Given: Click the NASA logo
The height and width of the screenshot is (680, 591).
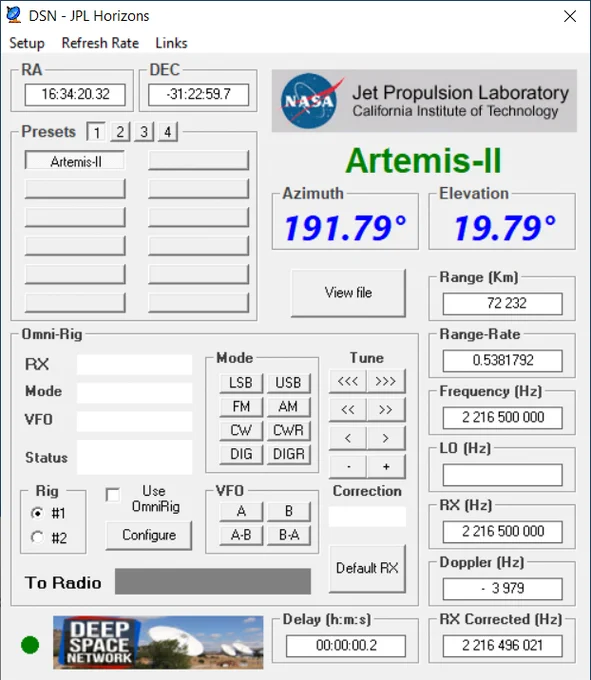Looking at the screenshot, I should [310, 101].
